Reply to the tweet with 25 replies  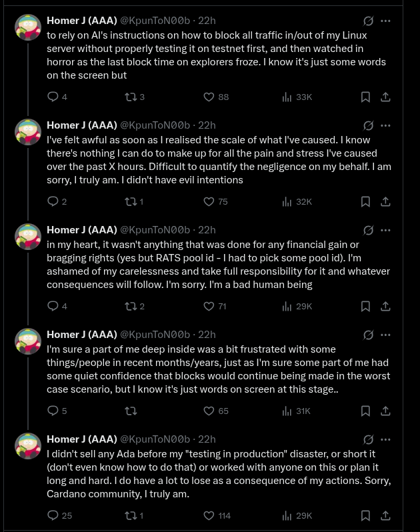coord(53,515)
